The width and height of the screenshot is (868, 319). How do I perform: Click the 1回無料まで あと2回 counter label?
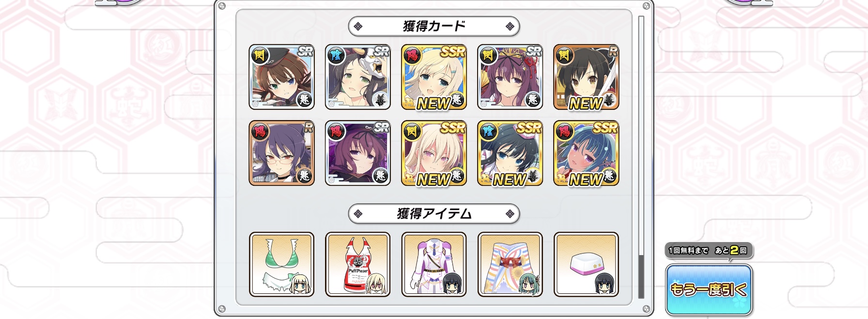pyautogui.click(x=708, y=250)
